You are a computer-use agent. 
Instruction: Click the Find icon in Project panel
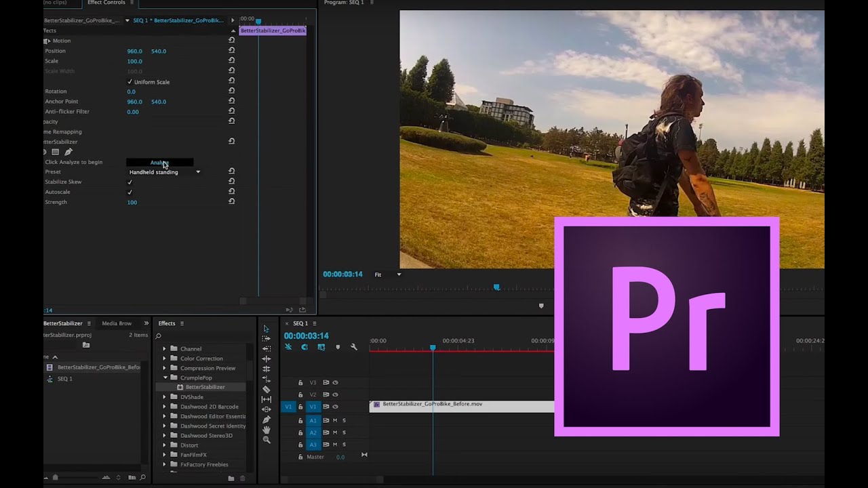142,478
